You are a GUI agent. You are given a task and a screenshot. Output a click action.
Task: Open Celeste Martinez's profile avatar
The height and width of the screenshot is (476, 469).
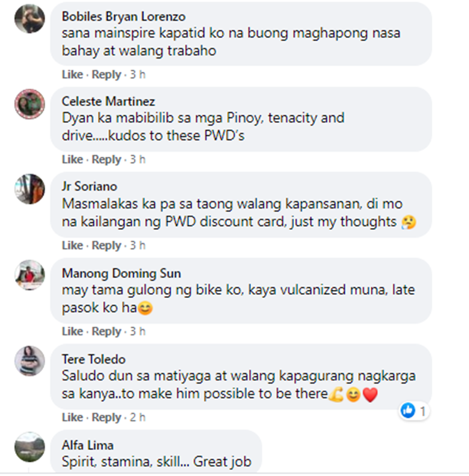[30, 104]
